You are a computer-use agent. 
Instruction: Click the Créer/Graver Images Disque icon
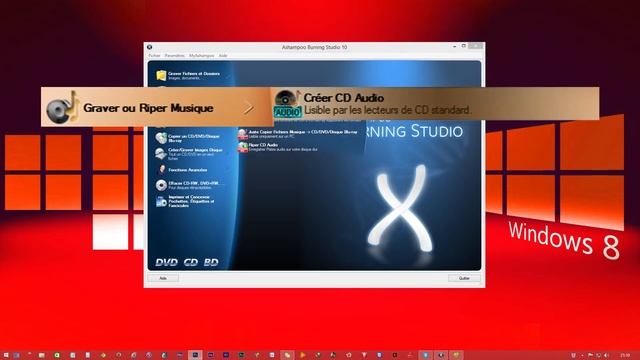tap(160, 153)
